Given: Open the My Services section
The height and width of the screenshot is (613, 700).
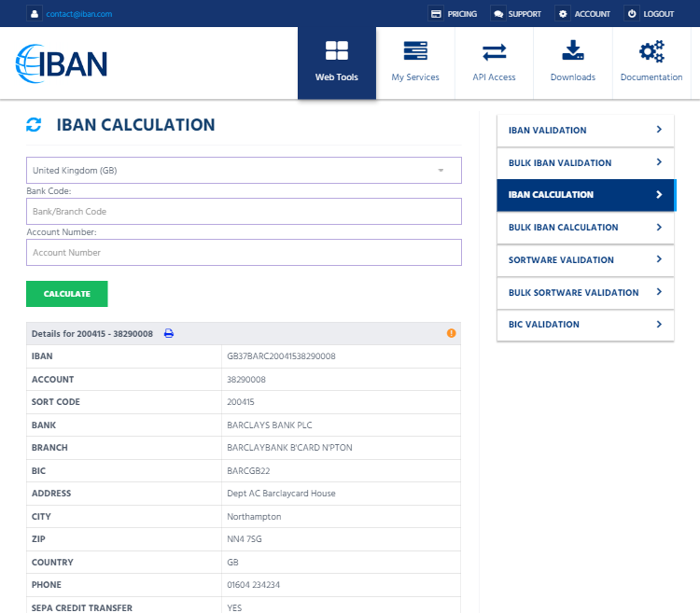Looking at the screenshot, I should (415, 63).
